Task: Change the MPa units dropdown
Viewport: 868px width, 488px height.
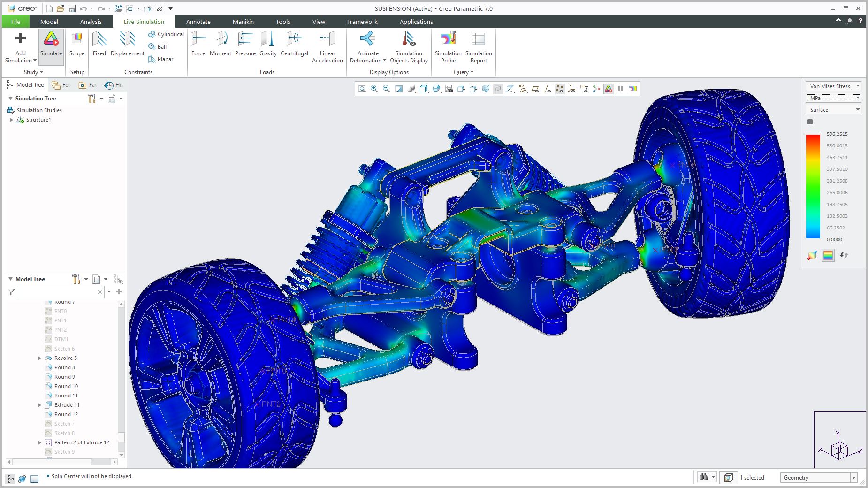Action: click(x=833, y=98)
